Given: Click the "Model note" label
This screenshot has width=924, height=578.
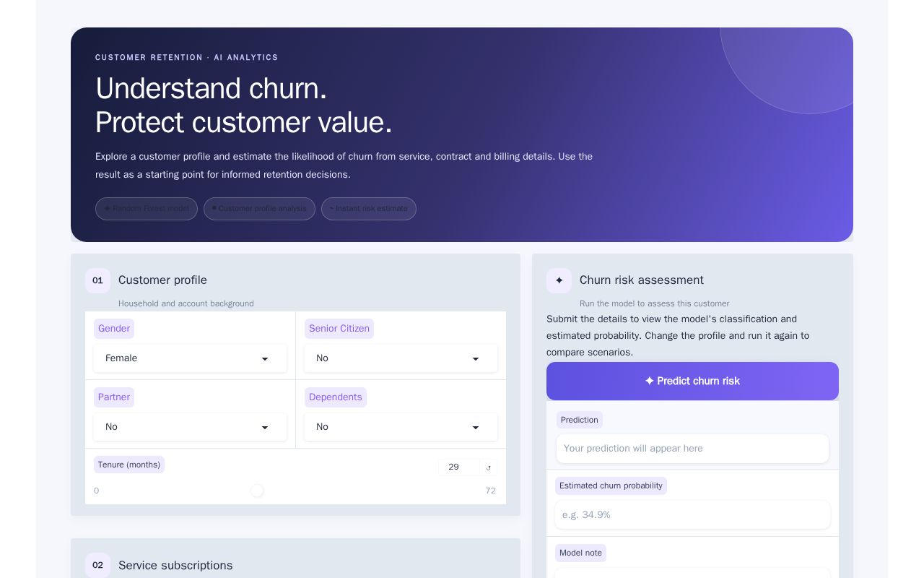Looking at the screenshot, I should click(580, 553).
